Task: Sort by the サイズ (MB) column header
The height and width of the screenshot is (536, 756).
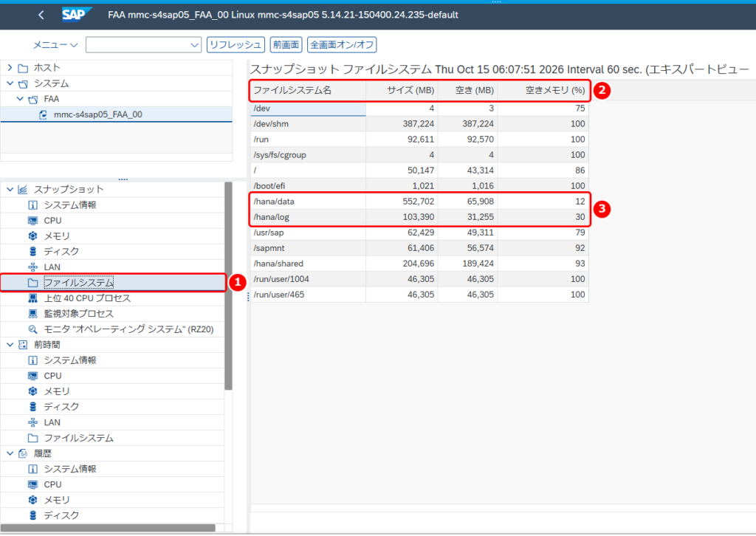Action: pyautogui.click(x=402, y=90)
